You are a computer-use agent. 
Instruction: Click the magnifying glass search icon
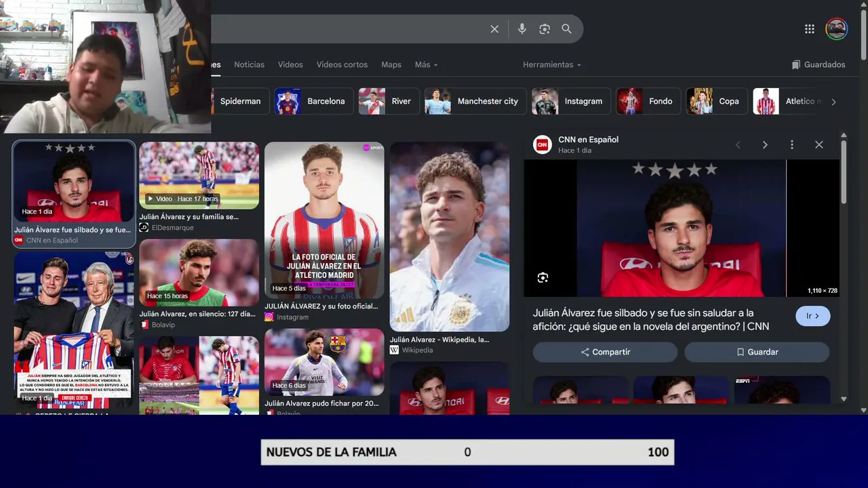(x=567, y=29)
